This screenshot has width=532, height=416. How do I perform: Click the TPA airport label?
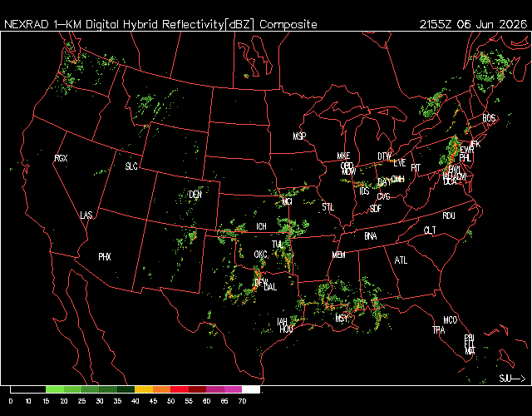(x=439, y=329)
